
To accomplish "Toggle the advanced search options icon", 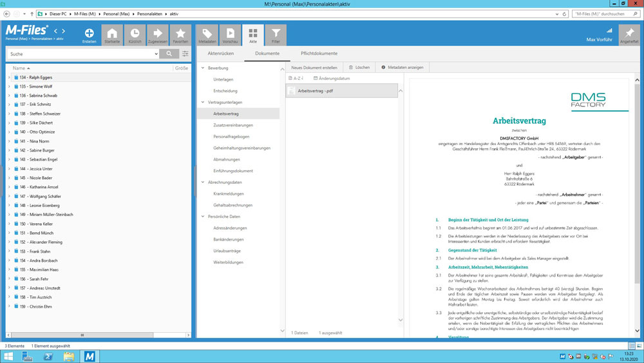I will click(185, 54).
